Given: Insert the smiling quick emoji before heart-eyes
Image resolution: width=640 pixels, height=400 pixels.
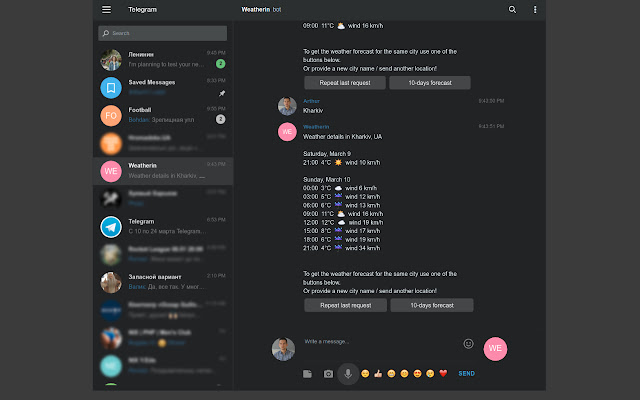Looking at the screenshot, I should (404, 373).
